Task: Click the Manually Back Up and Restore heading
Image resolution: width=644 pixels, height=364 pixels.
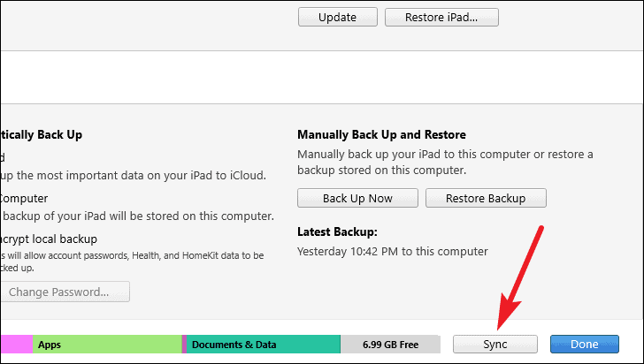Action: (x=381, y=134)
